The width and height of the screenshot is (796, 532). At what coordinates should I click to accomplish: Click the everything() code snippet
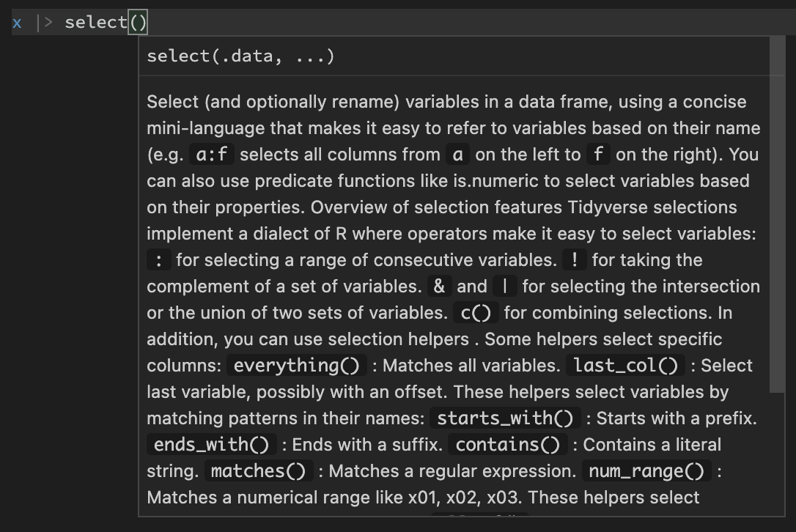coord(297,366)
